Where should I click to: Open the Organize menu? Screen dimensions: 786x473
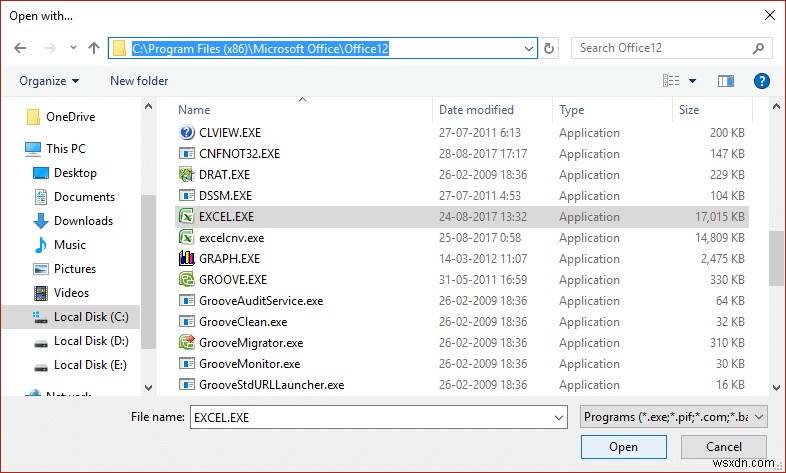[x=49, y=81]
